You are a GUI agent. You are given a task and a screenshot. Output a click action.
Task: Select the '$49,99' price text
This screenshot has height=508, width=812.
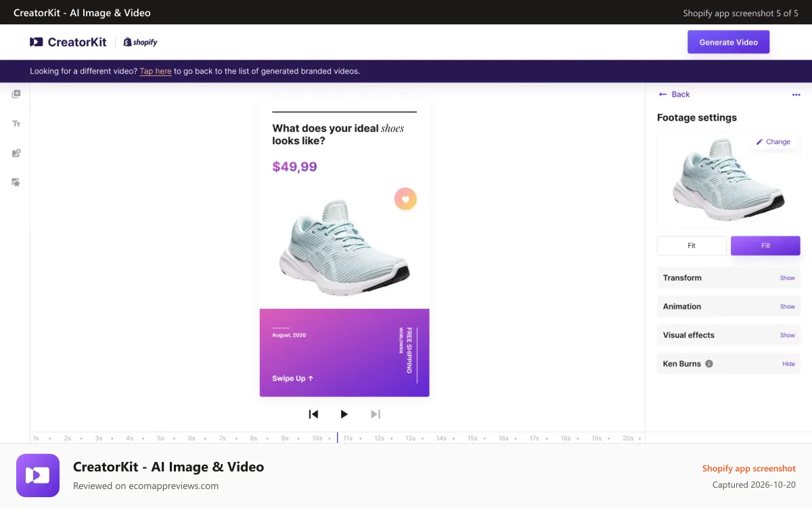(294, 167)
